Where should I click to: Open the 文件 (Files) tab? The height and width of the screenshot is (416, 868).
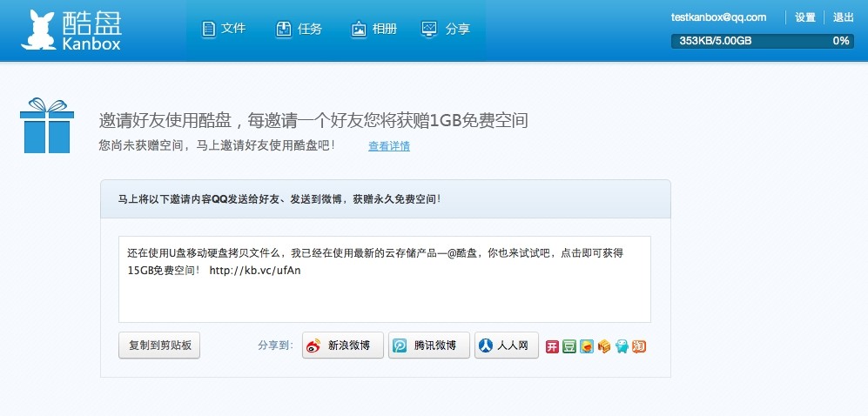pyautogui.click(x=224, y=29)
